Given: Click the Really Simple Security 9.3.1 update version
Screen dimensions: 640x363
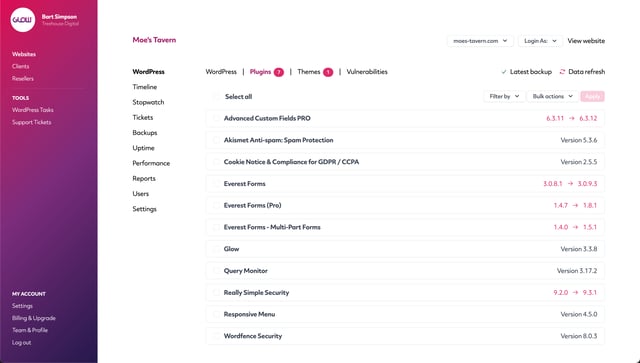Looking at the screenshot, I should pos(590,293).
